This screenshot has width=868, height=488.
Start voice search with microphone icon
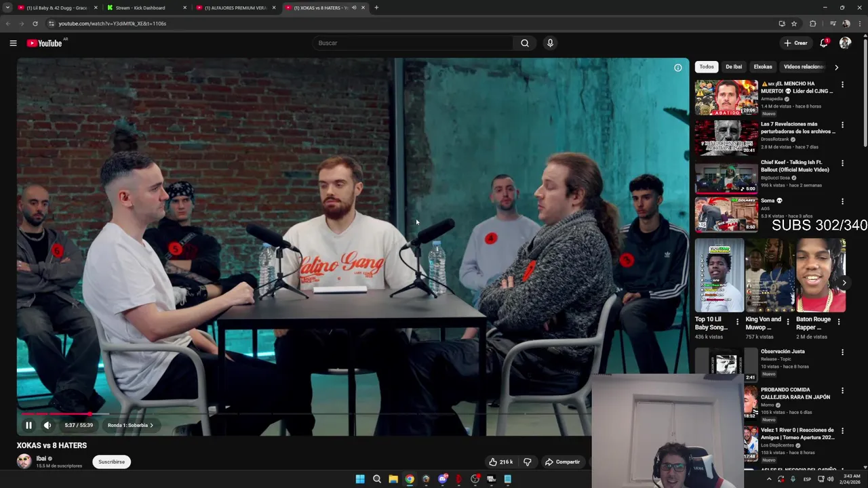tap(550, 43)
